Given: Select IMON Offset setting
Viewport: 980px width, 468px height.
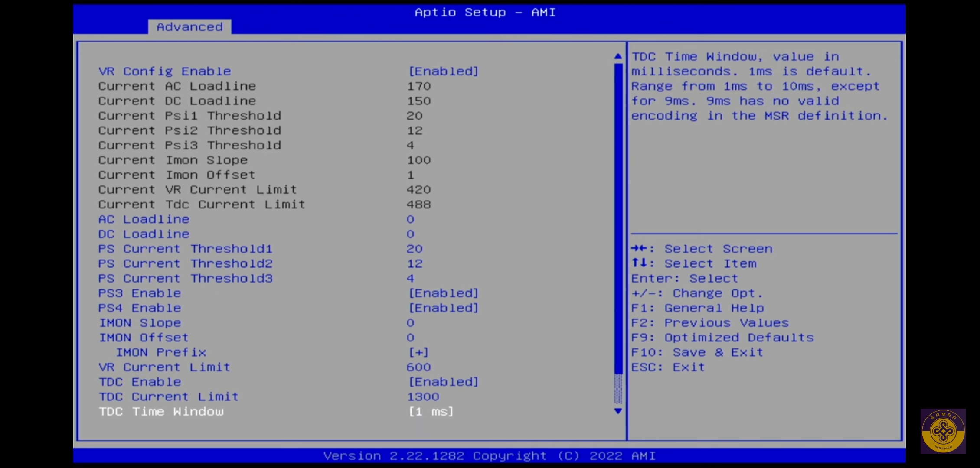Looking at the screenshot, I should tap(144, 338).
